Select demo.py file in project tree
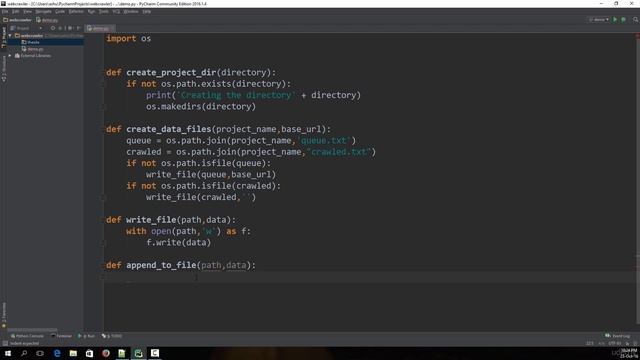Viewport: 640px width, 360px height. 33,49
